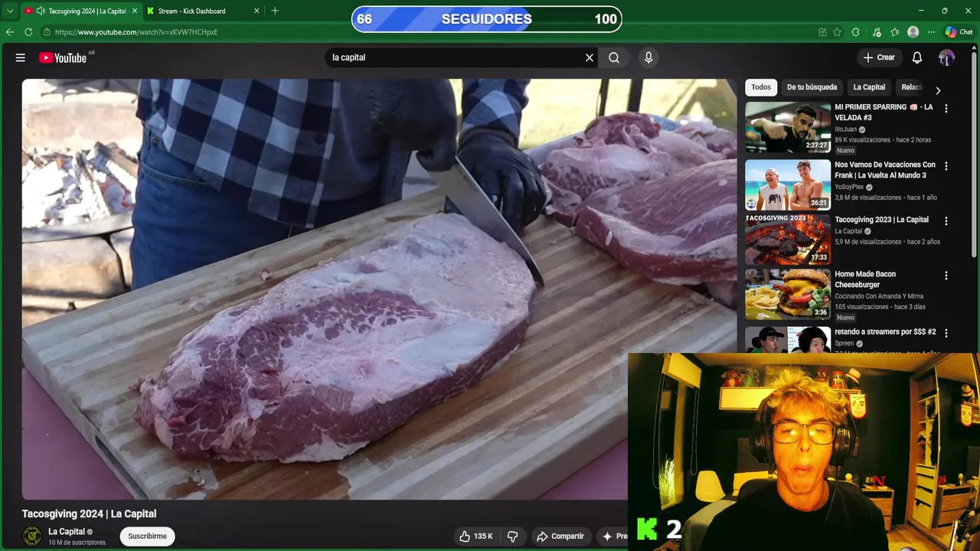Select the partially visible Relac chip

pyautogui.click(x=912, y=87)
